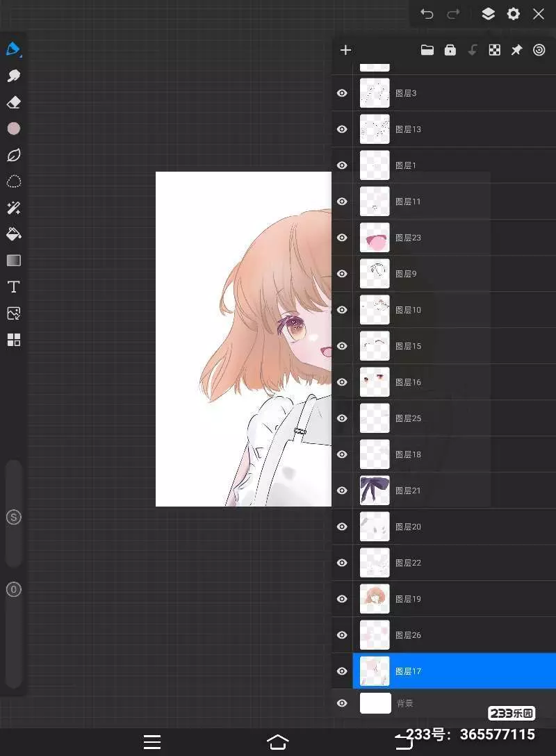This screenshot has height=756, width=556.
Task: Select the 背景 layer label
Action: pos(404,703)
